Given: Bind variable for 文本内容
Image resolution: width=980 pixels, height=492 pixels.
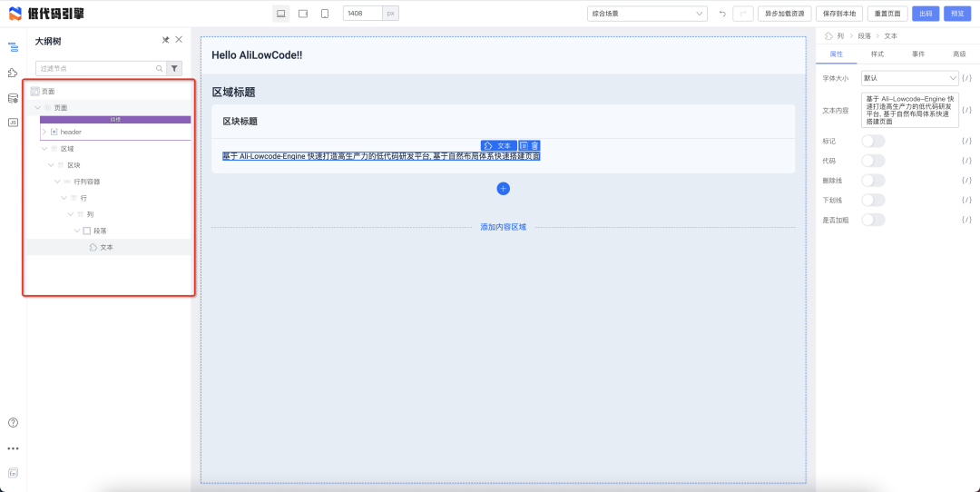Looking at the screenshot, I should (967, 110).
